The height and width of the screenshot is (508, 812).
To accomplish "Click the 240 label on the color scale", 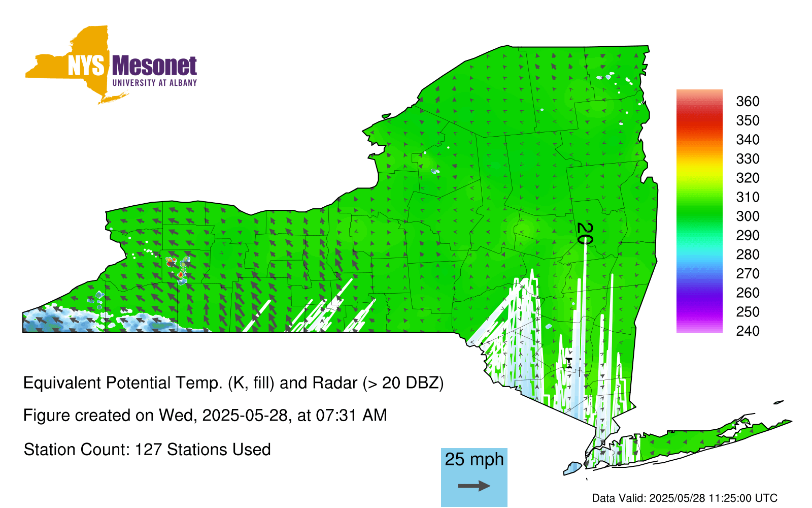I will tap(748, 331).
